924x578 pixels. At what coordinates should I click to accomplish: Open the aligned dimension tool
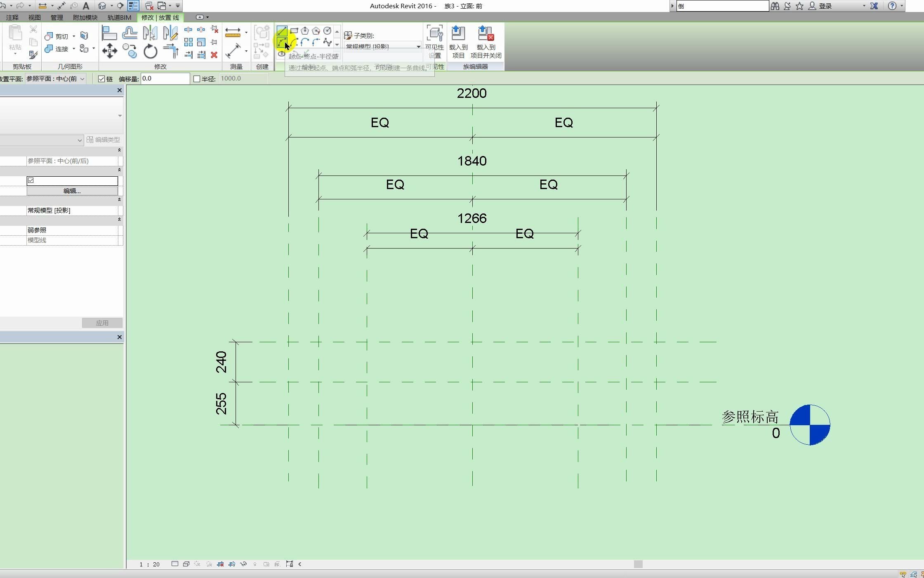(x=233, y=32)
